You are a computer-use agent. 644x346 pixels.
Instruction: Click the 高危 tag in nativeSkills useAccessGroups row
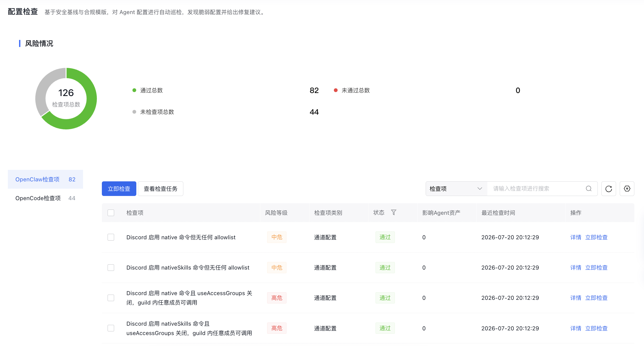(277, 328)
